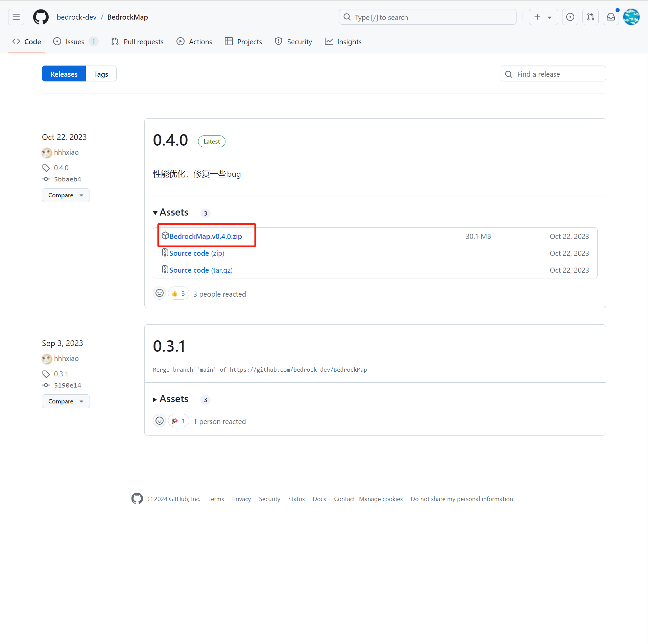
Task: Open the hamburger navigation menu
Action: coord(16,17)
